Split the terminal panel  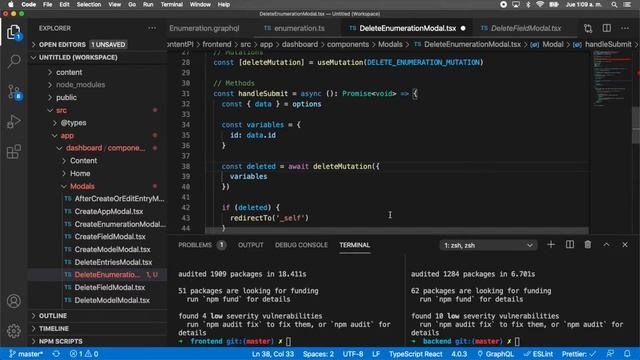point(570,244)
